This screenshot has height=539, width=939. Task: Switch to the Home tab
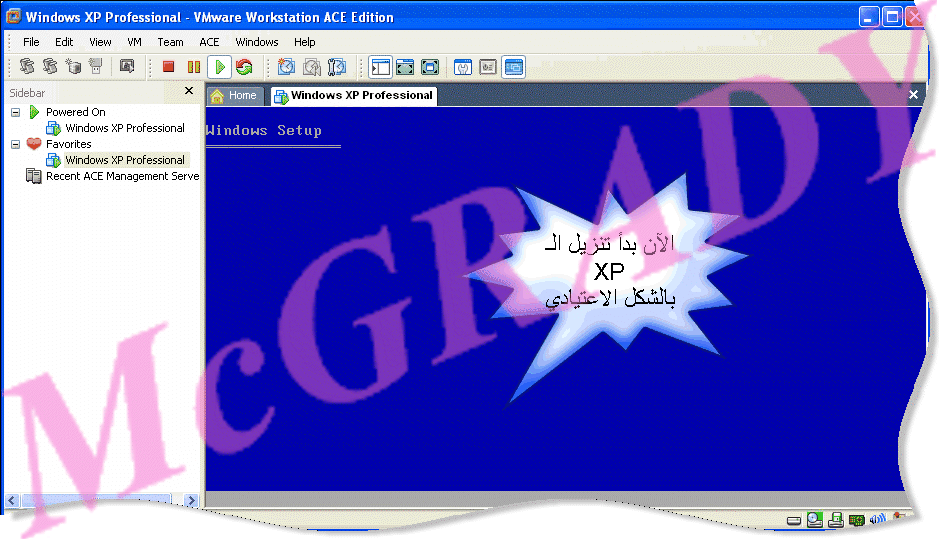pyautogui.click(x=234, y=96)
